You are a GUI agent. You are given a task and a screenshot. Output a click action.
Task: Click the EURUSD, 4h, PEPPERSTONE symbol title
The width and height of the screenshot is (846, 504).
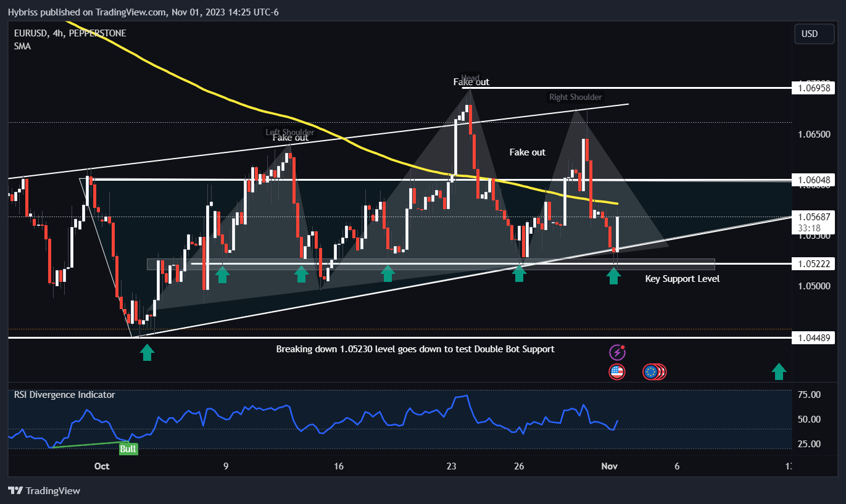[x=70, y=33]
